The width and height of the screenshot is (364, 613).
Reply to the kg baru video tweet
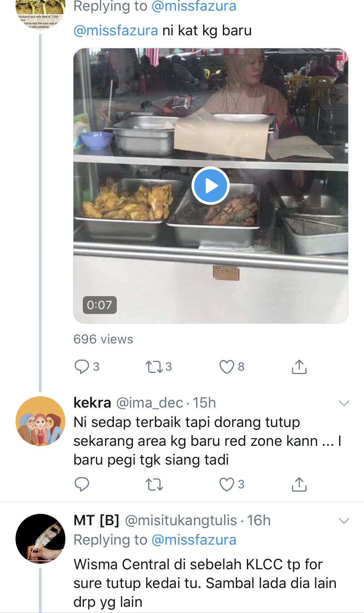[82, 367]
